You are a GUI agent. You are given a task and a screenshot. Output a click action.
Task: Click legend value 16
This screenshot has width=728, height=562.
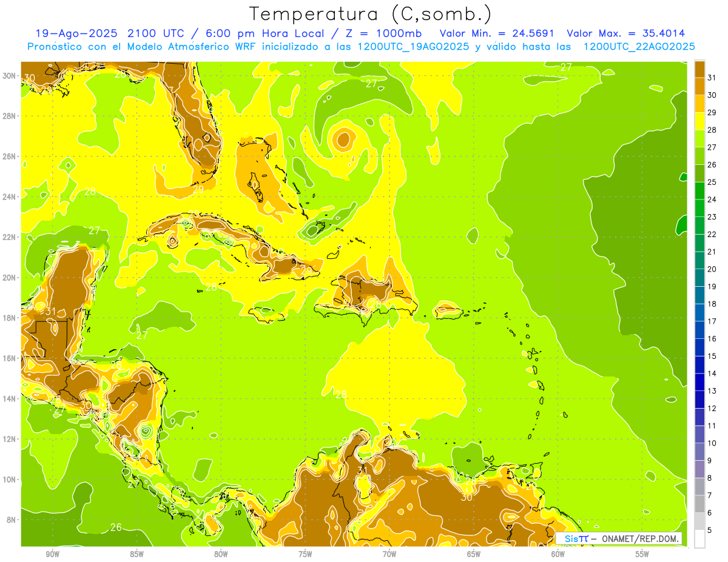pyautogui.click(x=712, y=338)
